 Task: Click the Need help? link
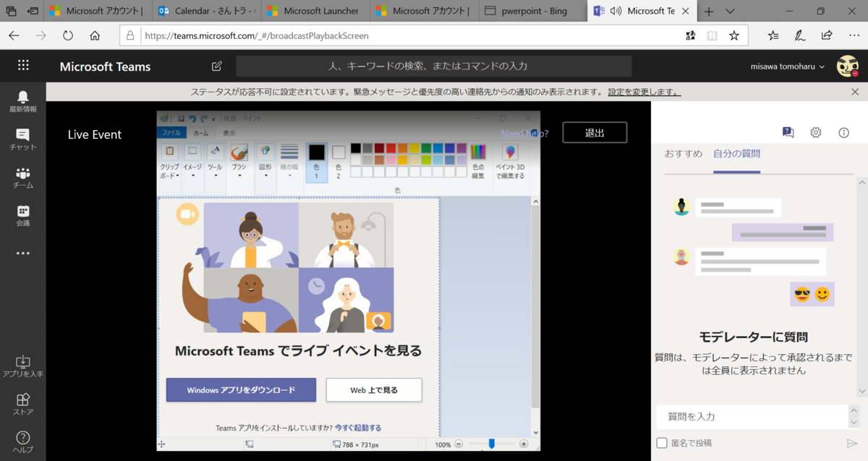pos(524,133)
